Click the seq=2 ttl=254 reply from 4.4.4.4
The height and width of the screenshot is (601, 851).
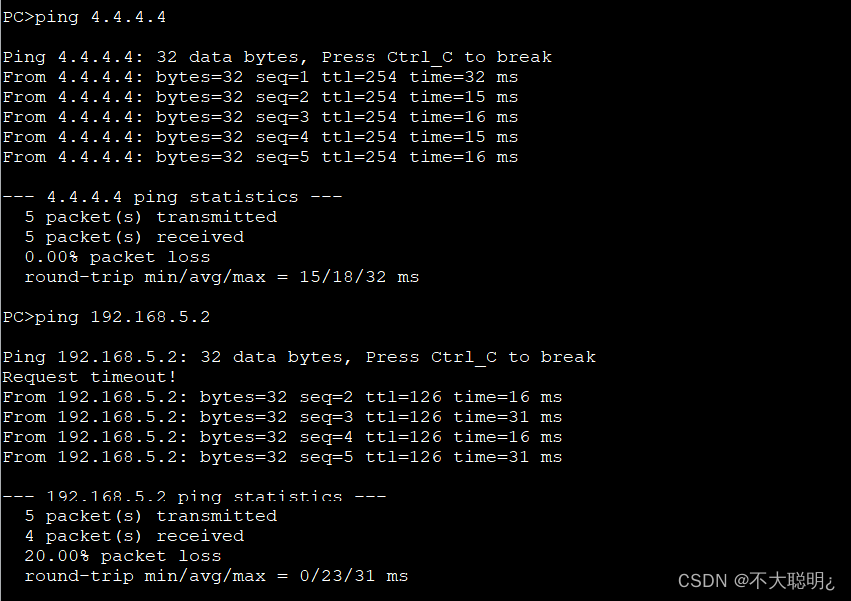point(261,98)
